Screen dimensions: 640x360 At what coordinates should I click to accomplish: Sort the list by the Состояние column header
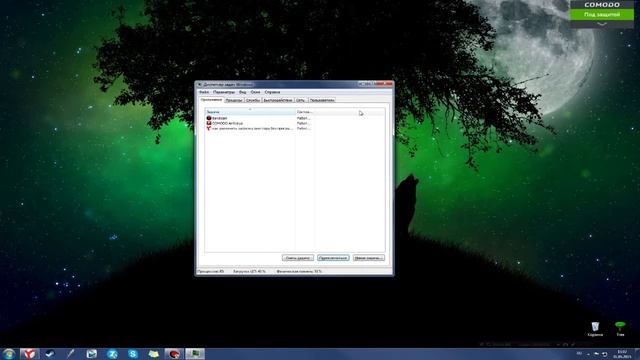coord(305,111)
